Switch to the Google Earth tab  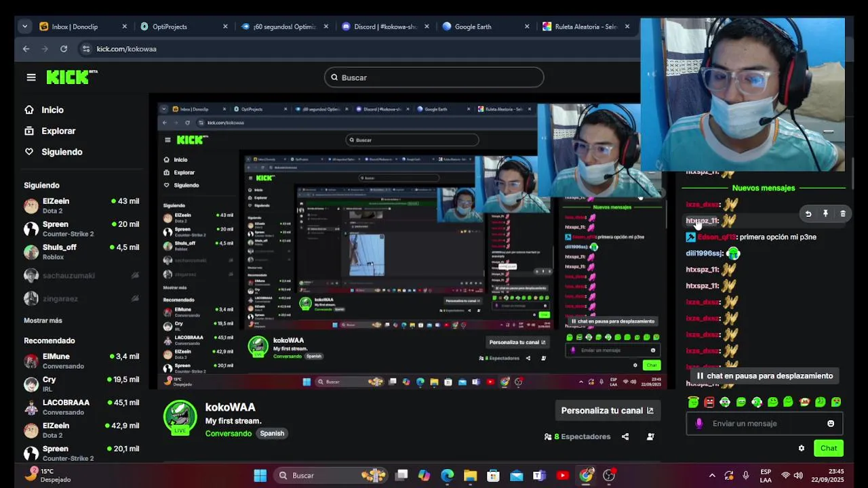click(486, 26)
